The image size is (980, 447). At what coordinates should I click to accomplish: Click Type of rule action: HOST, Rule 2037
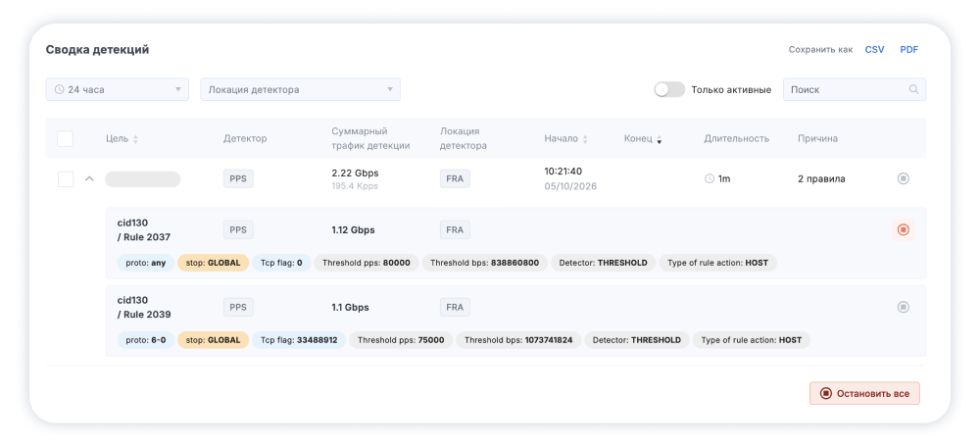tap(717, 263)
